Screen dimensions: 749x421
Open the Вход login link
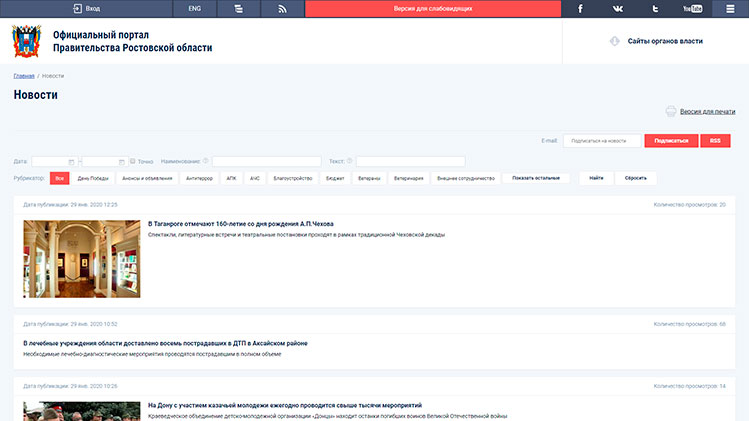pyautogui.click(x=86, y=9)
